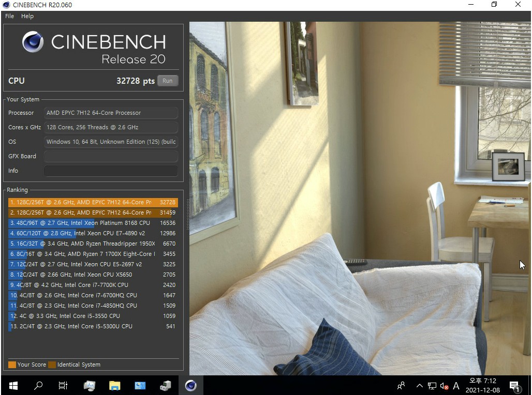The image size is (532, 395).
Task: Select the Ryzen Threadripper 1950X ranking row
Action: (x=93, y=244)
